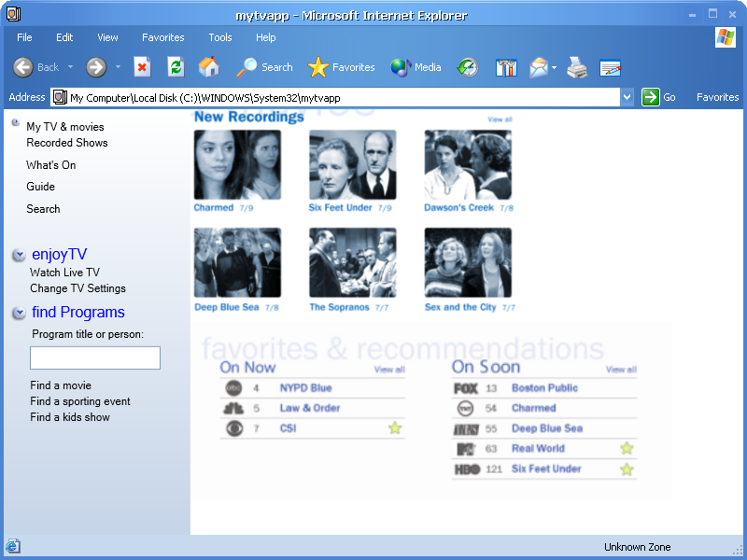747x560 pixels.
Task: Click the HBO network logo
Action: pyautogui.click(x=466, y=469)
